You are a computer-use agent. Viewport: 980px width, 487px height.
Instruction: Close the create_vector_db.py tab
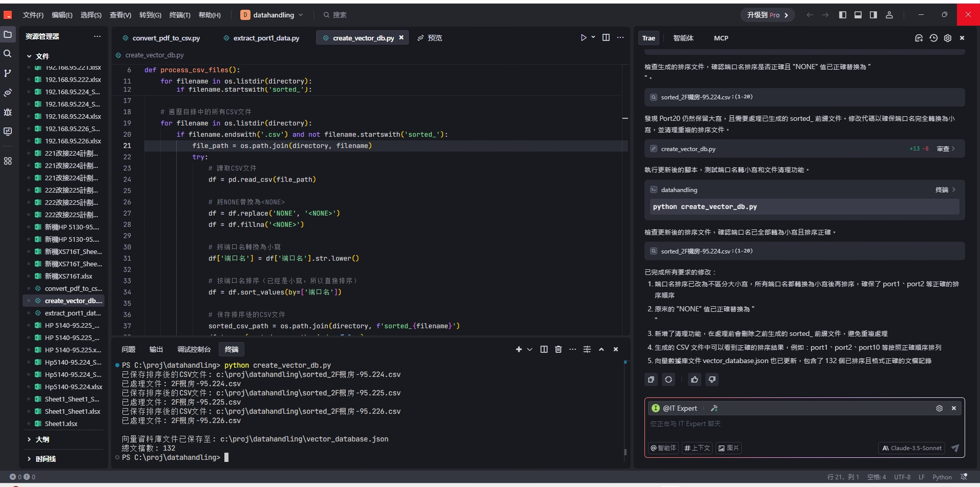pyautogui.click(x=401, y=37)
